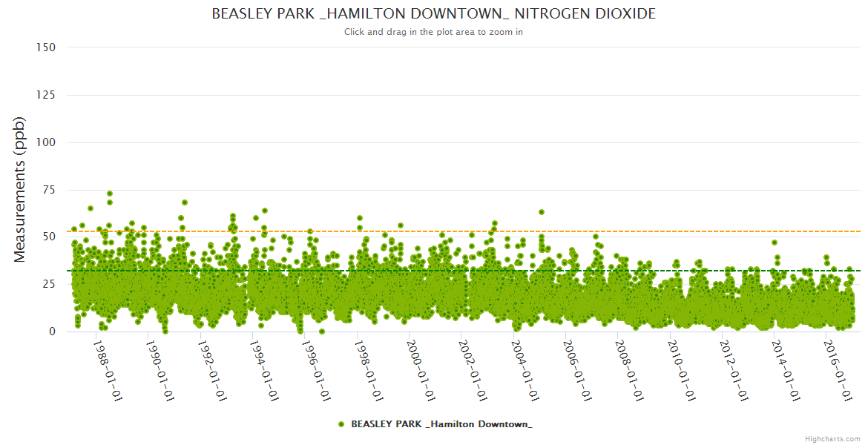The width and height of the screenshot is (868, 445).
Task: Click the chart title BEASLEY PARK NITROGEN DIOXIDE
Action: tap(433, 14)
